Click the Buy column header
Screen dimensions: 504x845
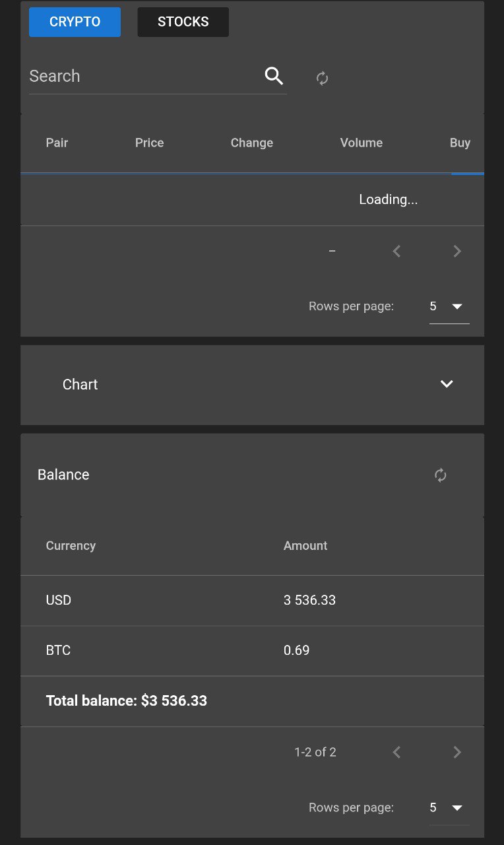(460, 143)
